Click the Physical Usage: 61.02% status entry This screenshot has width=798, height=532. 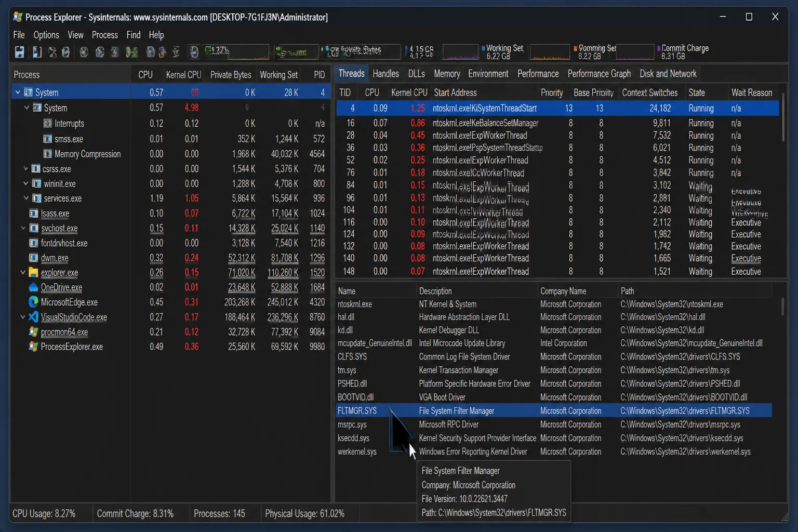[x=304, y=514]
